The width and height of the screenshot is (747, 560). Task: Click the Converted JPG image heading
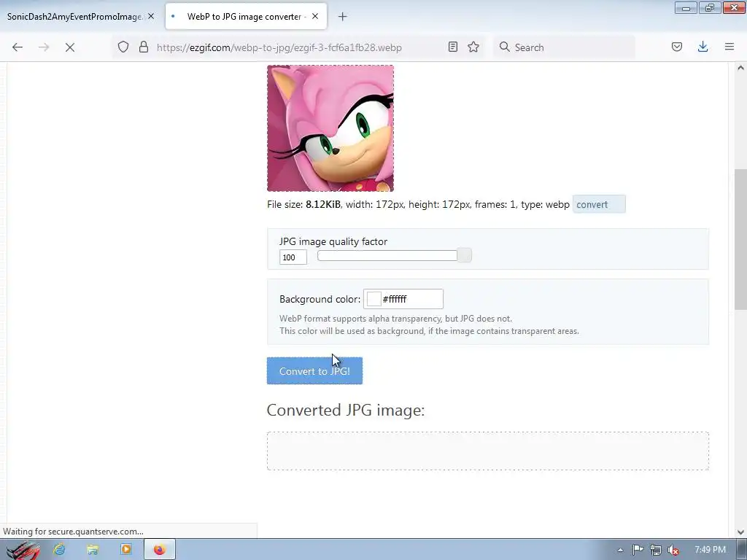click(x=345, y=410)
